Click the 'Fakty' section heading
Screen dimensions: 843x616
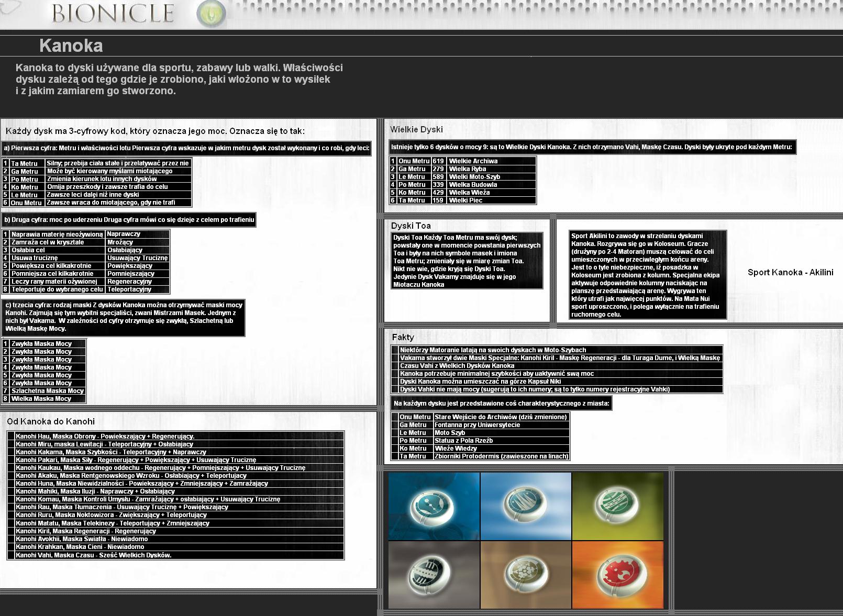click(x=403, y=337)
